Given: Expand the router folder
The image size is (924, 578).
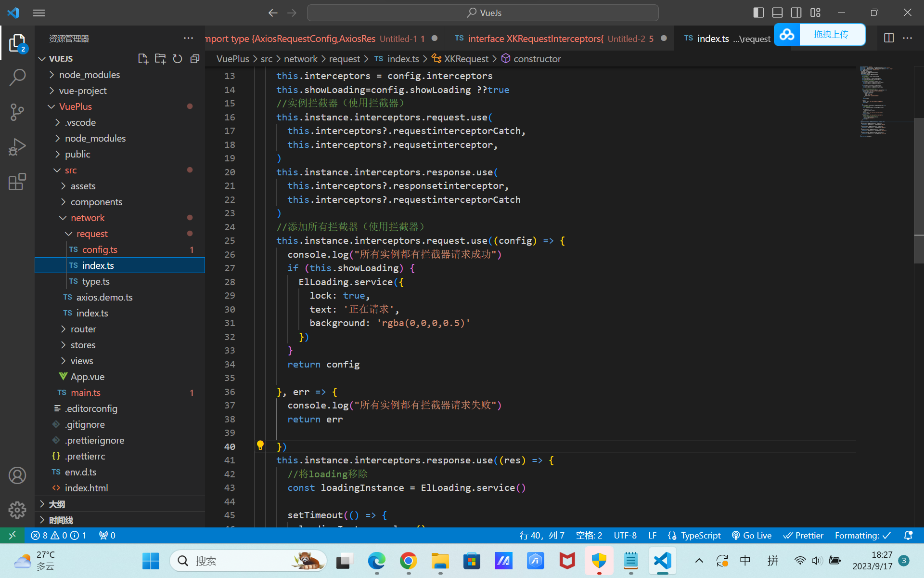Looking at the screenshot, I should 83,329.
